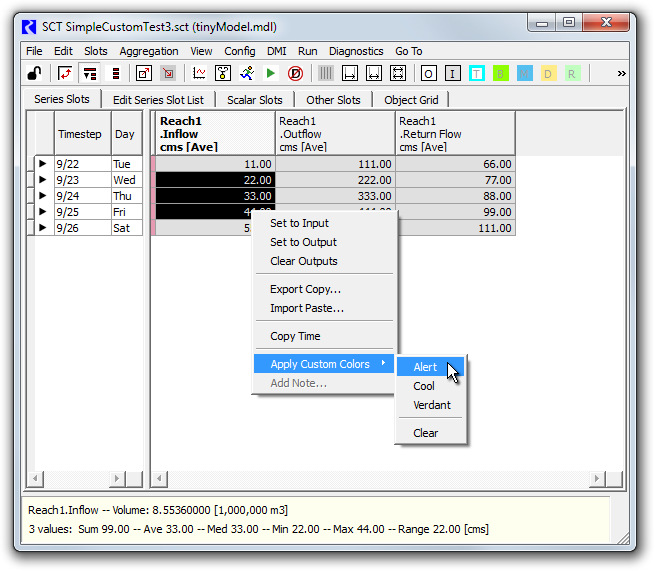Open the Go To menu
Screen dimensions: 655x571
(409, 51)
